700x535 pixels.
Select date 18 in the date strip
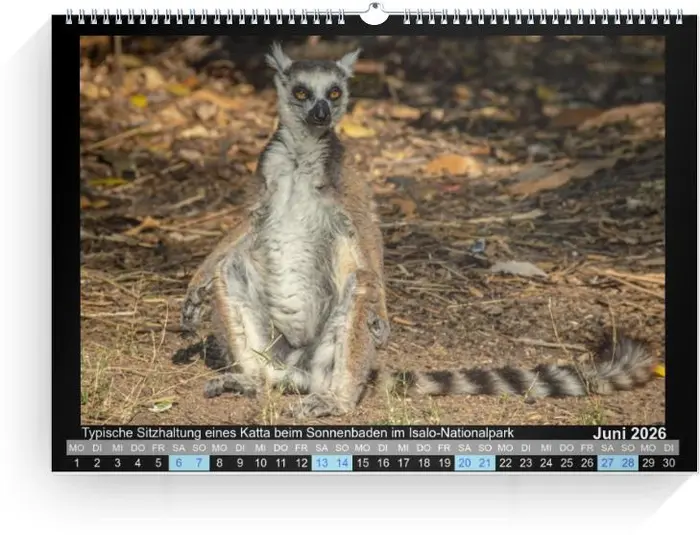pos(424,463)
